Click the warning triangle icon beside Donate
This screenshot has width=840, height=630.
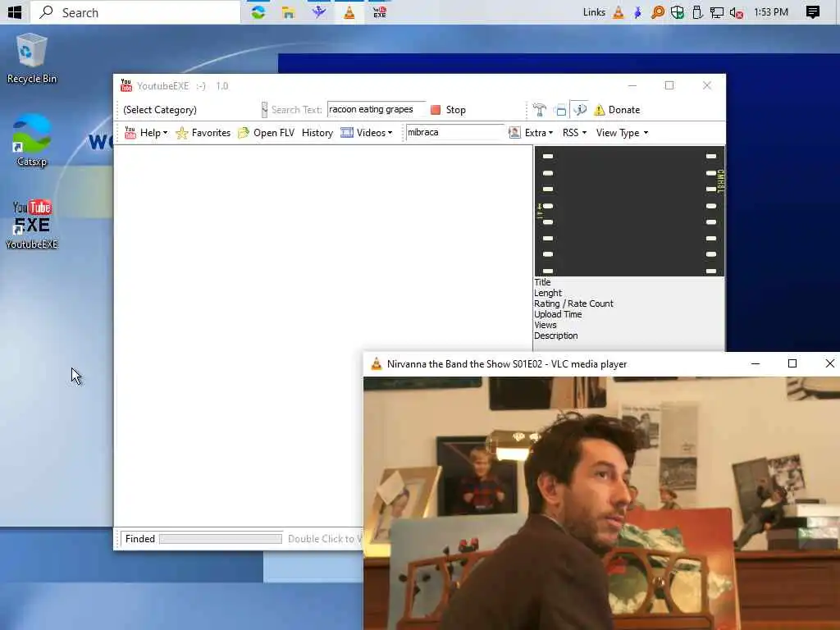point(599,110)
